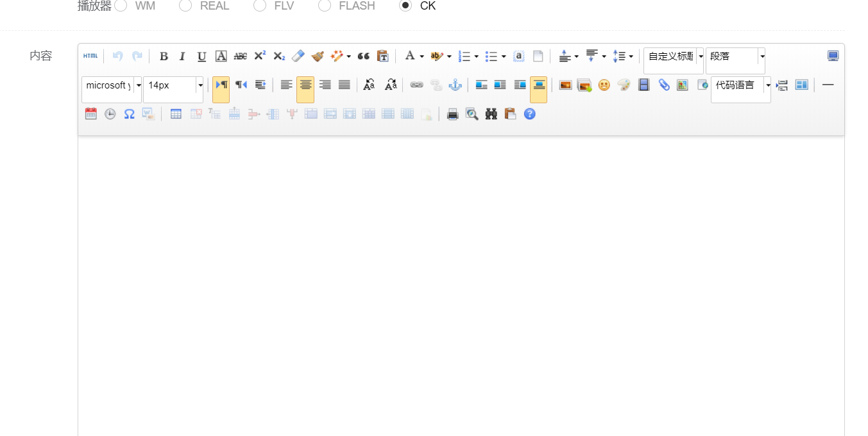
Task: Open multiple image upload dialog
Action: (584, 85)
